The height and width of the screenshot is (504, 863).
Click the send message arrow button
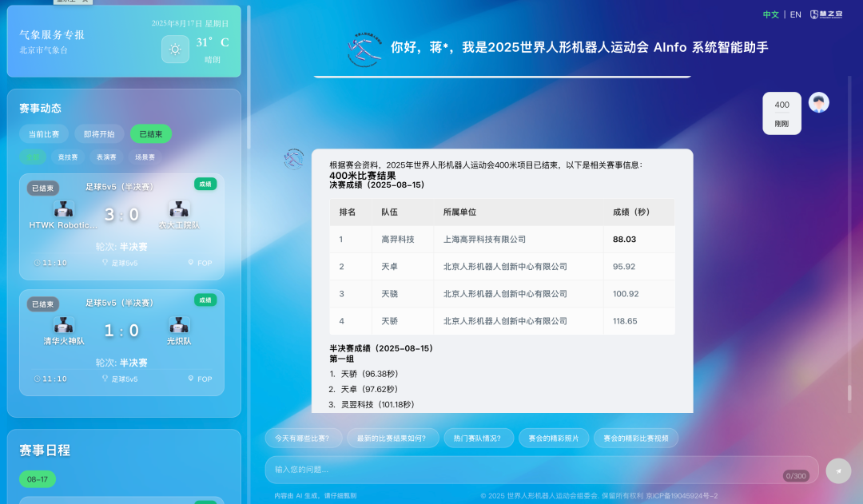(x=838, y=470)
